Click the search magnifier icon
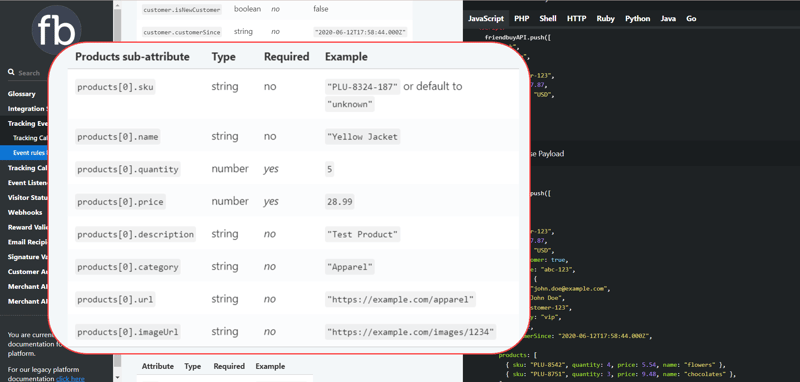800x382 pixels. (x=11, y=72)
